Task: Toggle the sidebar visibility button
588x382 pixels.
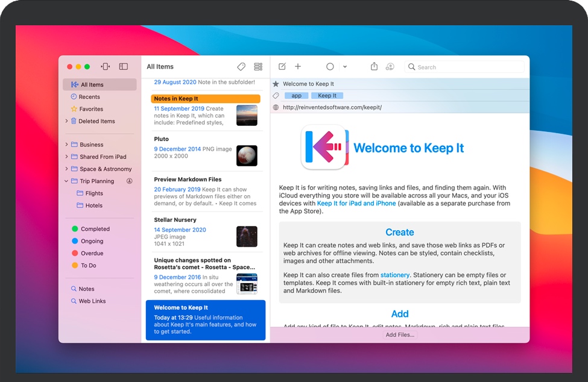Action: coord(123,67)
